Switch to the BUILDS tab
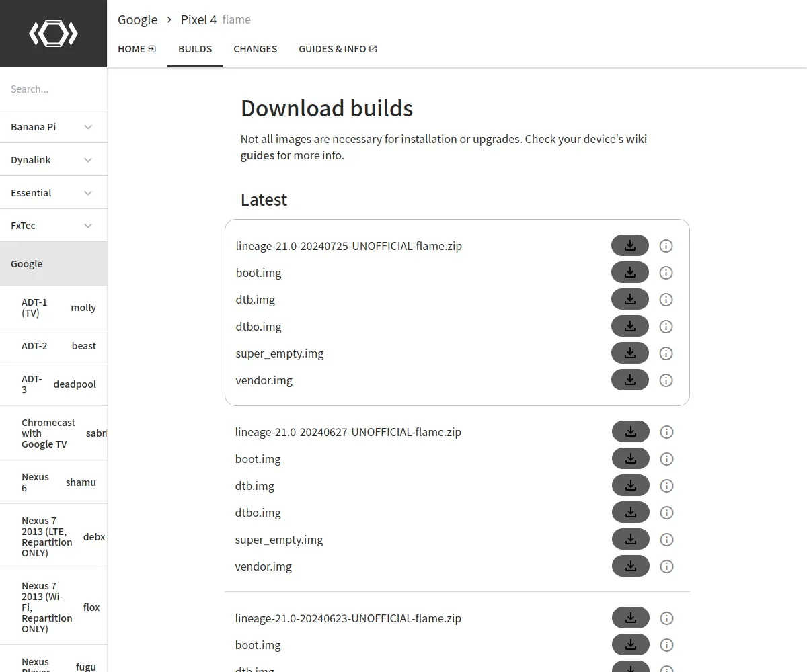The width and height of the screenshot is (807, 672). tap(195, 49)
